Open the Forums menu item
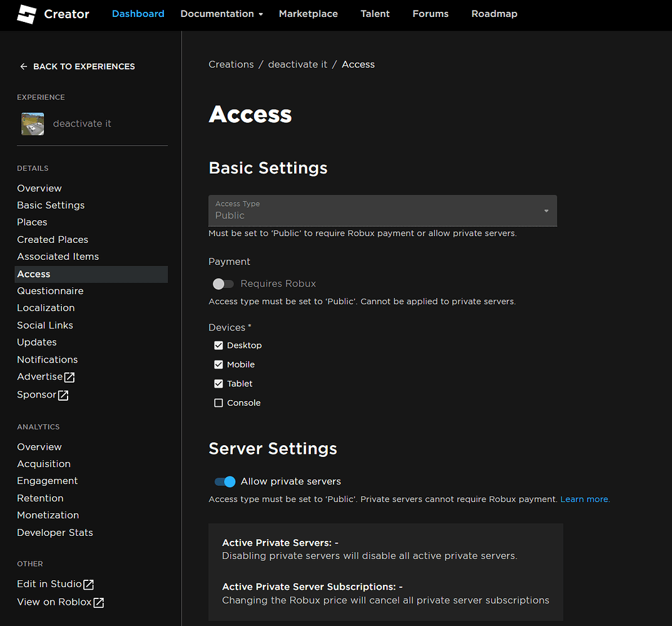The width and height of the screenshot is (672, 626). click(x=430, y=13)
